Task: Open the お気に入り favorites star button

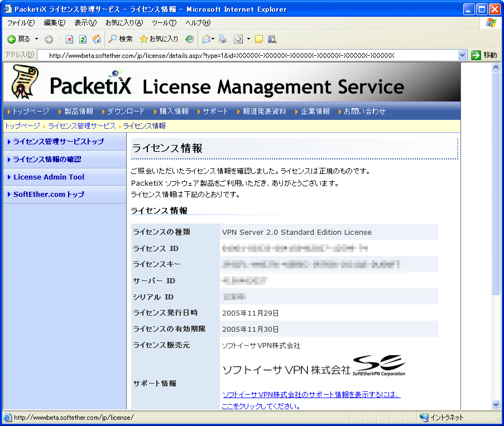Action: (159, 39)
